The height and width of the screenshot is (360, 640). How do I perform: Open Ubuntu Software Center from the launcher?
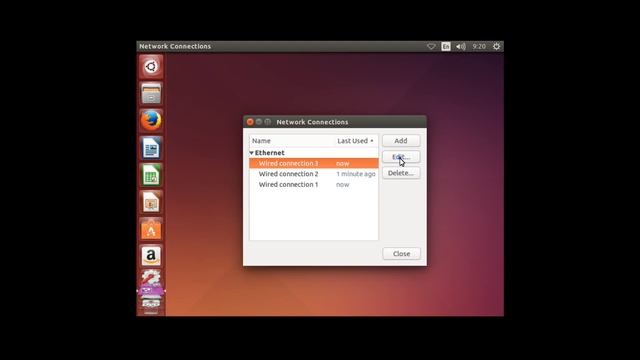pyautogui.click(x=151, y=229)
